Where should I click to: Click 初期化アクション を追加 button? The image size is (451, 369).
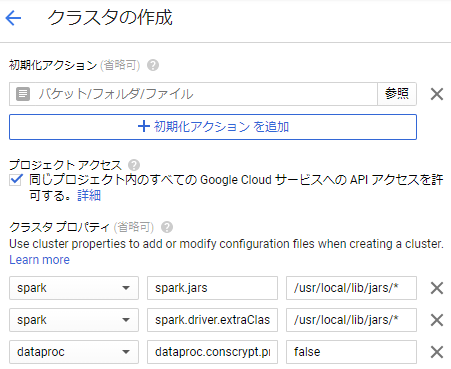(x=213, y=127)
